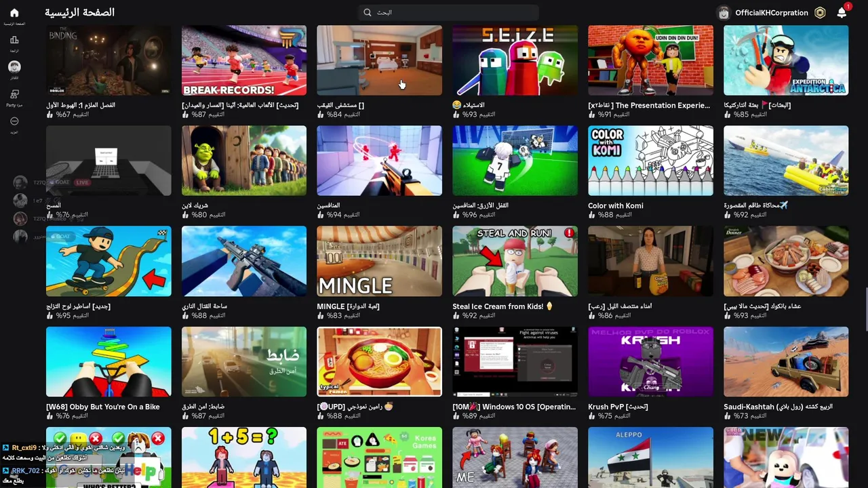Open the 1+5=? game thumbnail
The height and width of the screenshot is (488, 868).
tap(244, 457)
